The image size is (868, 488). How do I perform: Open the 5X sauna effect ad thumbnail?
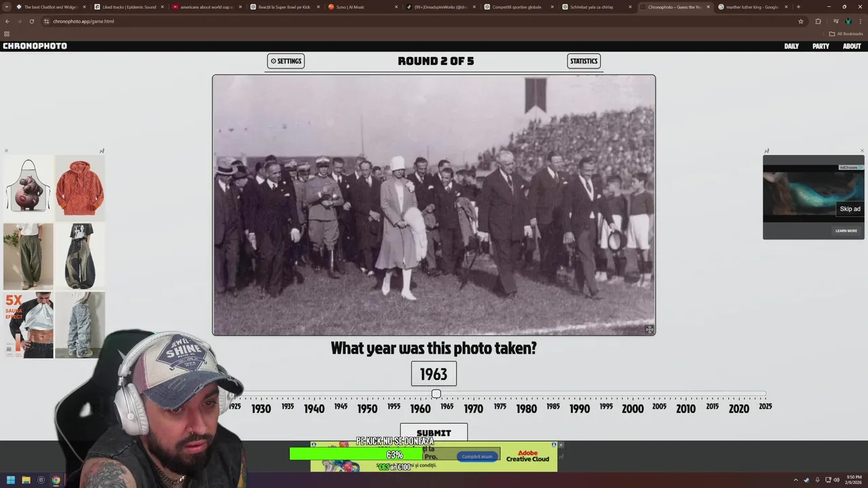pos(28,325)
